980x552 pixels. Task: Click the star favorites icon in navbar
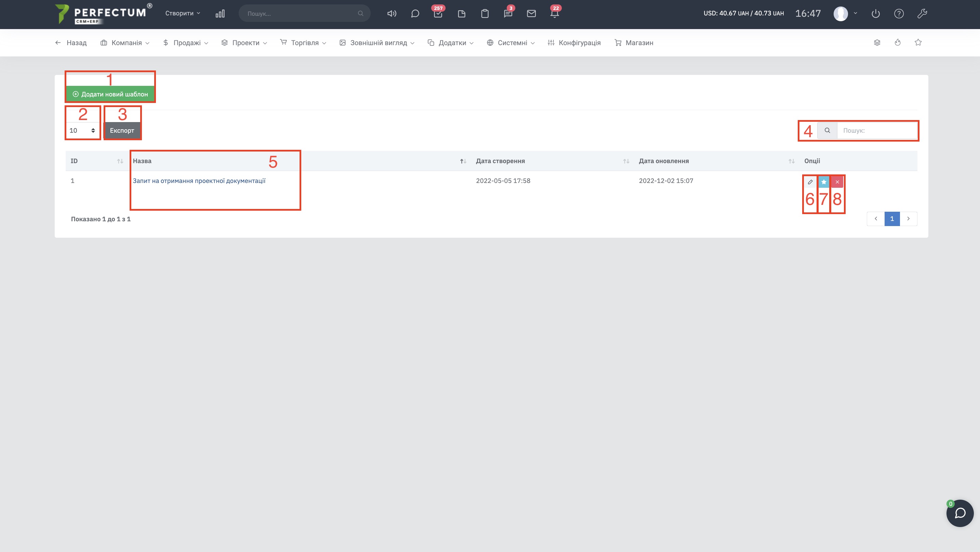click(918, 43)
